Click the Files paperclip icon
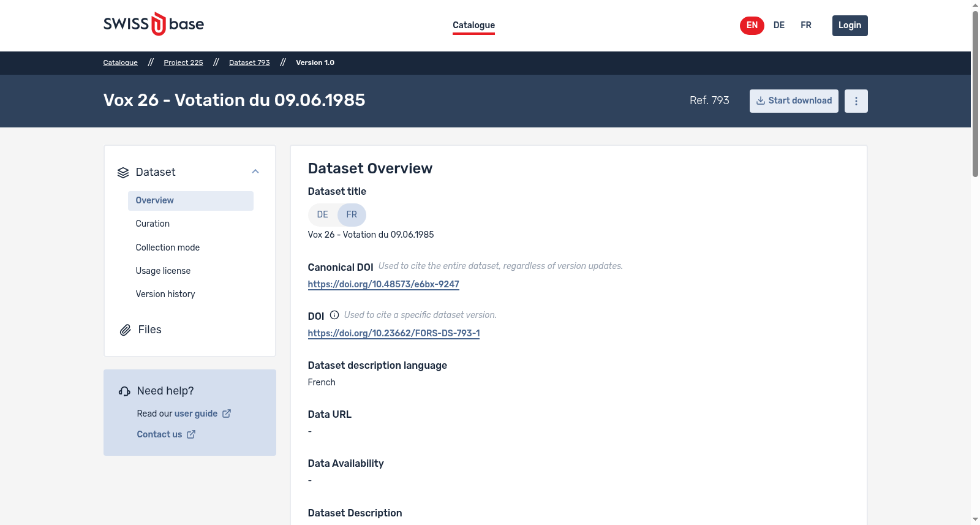This screenshot has width=980, height=525. pyautogui.click(x=125, y=330)
